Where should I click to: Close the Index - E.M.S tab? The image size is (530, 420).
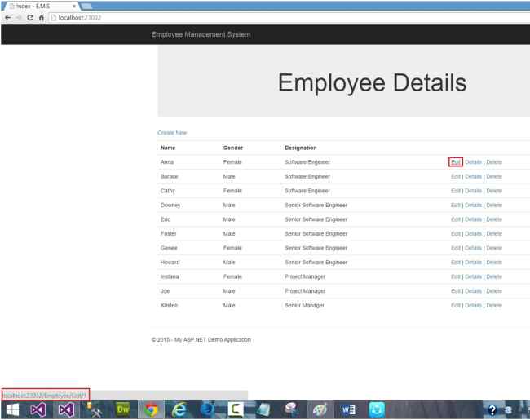coord(74,6)
